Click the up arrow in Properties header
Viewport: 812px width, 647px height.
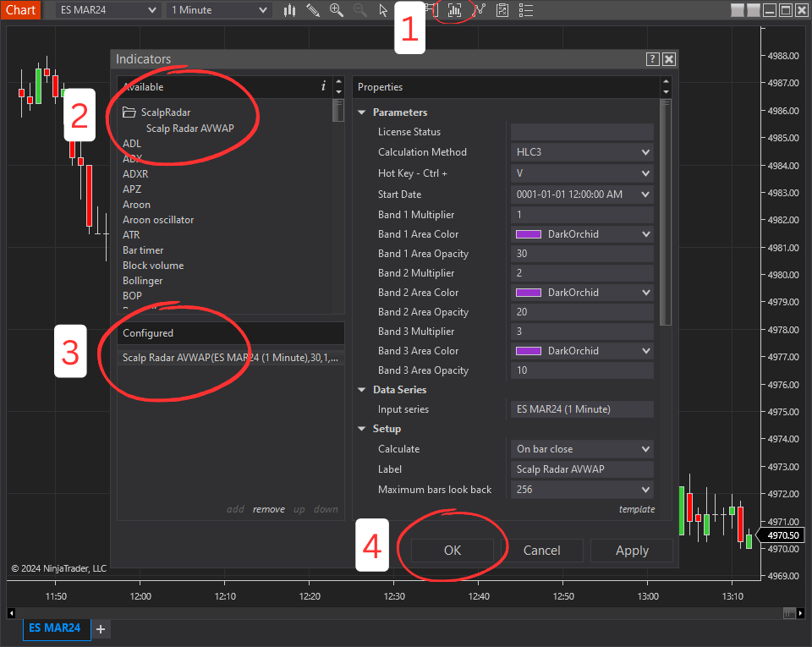coord(666,82)
